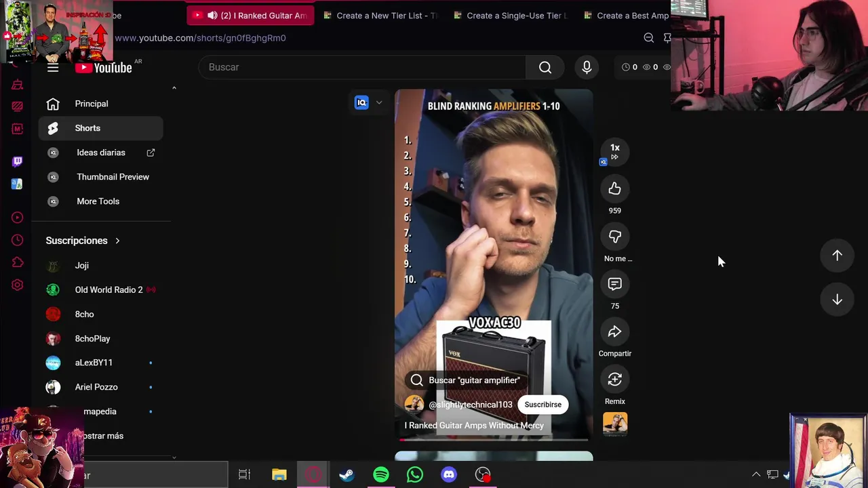Open the M icon in browser sidebar
The width and height of the screenshot is (868, 488).
(x=18, y=129)
